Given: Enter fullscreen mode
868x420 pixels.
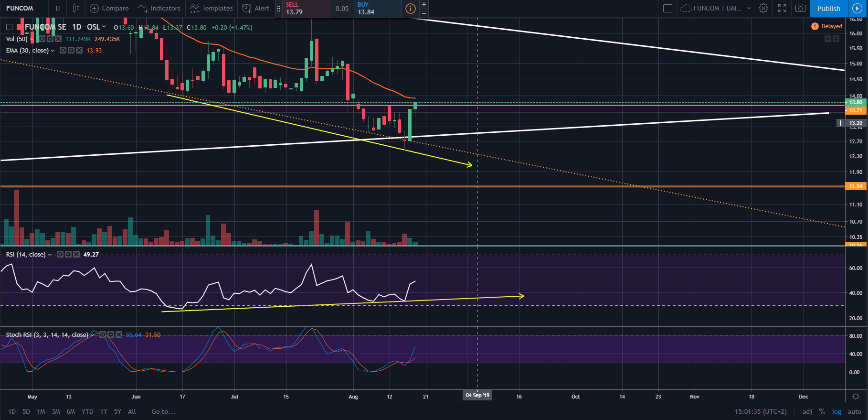Looking at the screenshot, I should [782, 8].
